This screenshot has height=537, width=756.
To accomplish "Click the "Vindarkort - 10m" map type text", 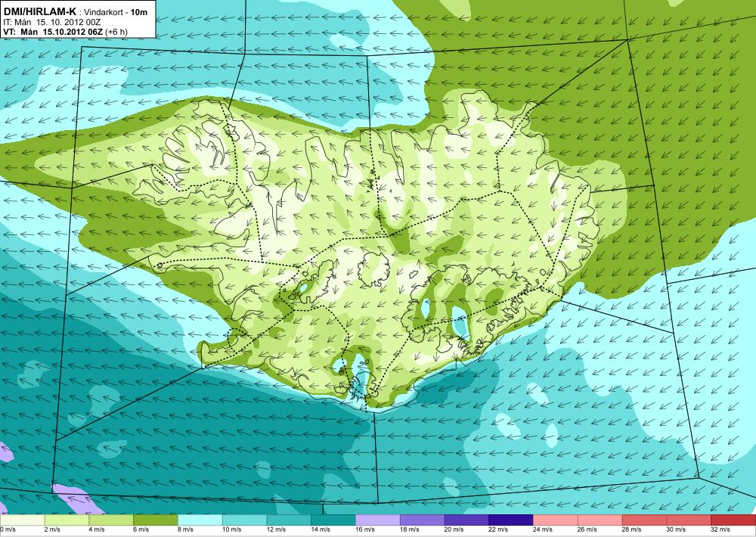I will click(116, 12).
